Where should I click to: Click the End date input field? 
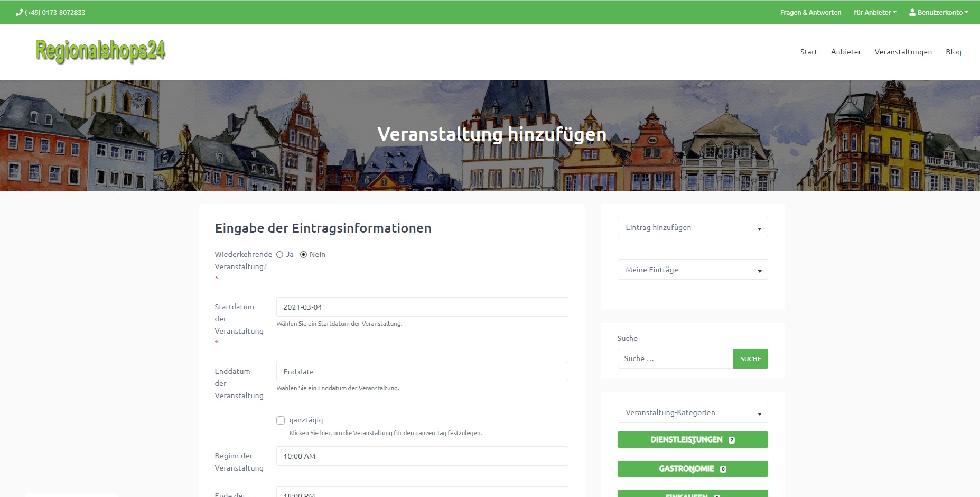(422, 372)
